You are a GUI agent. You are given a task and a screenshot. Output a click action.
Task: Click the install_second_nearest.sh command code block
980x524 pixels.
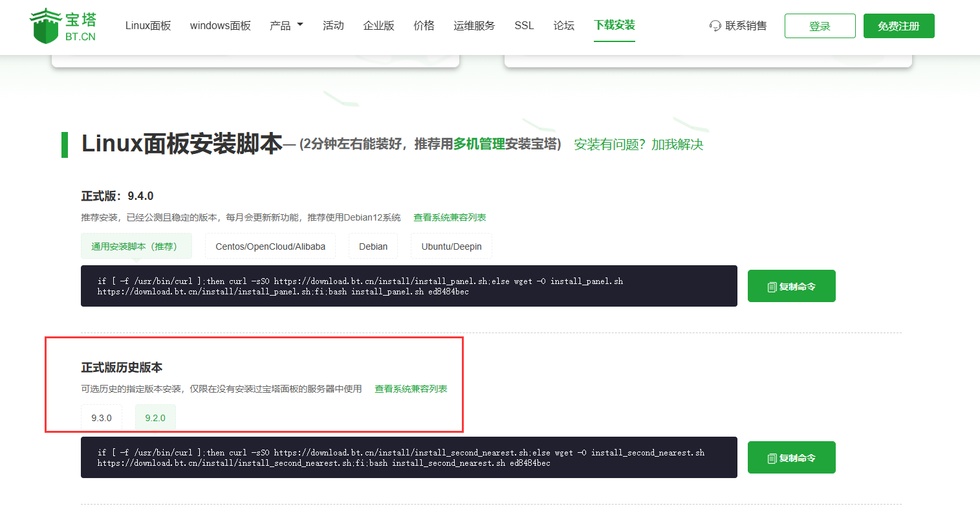[x=409, y=457]
